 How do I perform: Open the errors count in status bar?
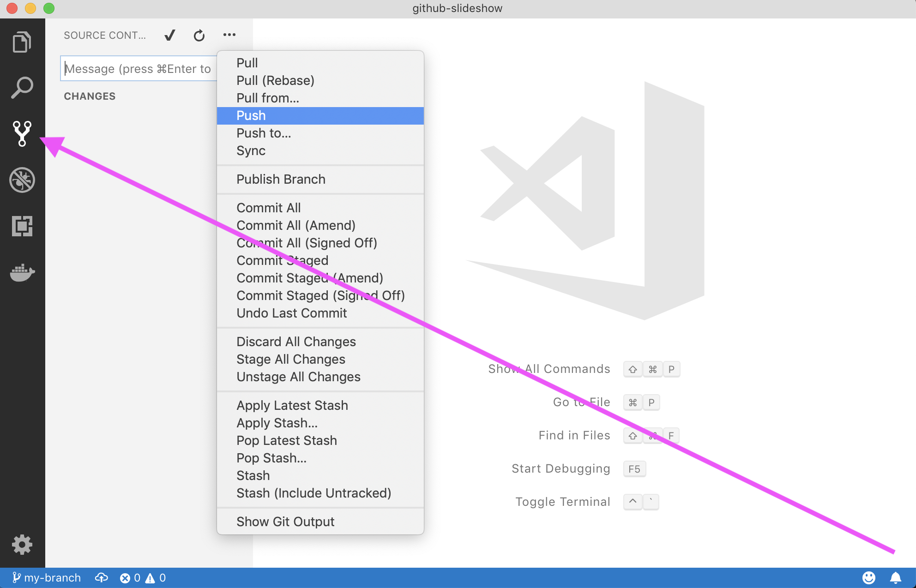click(130, 578)
